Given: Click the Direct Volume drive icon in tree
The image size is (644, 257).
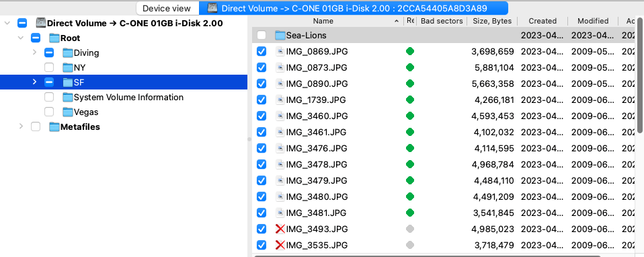Looking at the screenshot, I should pos(40,23).
